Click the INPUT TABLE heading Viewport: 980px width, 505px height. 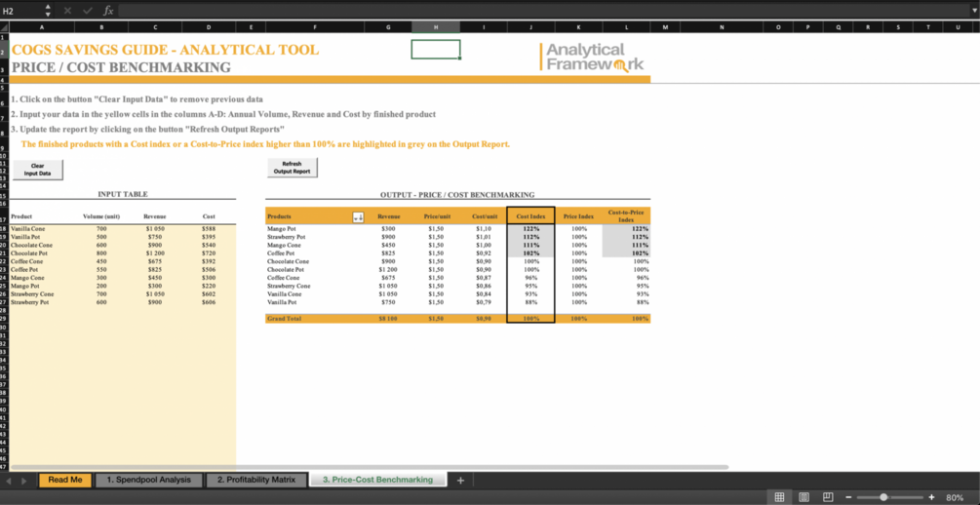click(123, 194)
